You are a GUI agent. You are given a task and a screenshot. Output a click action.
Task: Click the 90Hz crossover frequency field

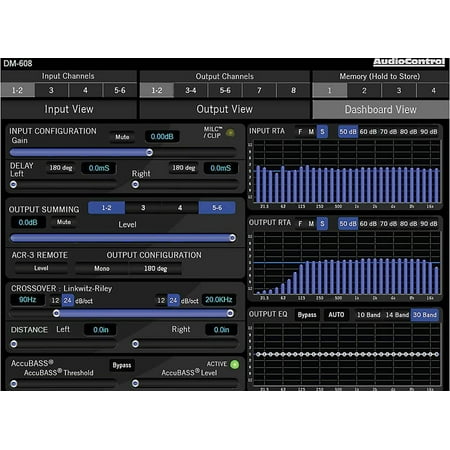pos(28,299)
